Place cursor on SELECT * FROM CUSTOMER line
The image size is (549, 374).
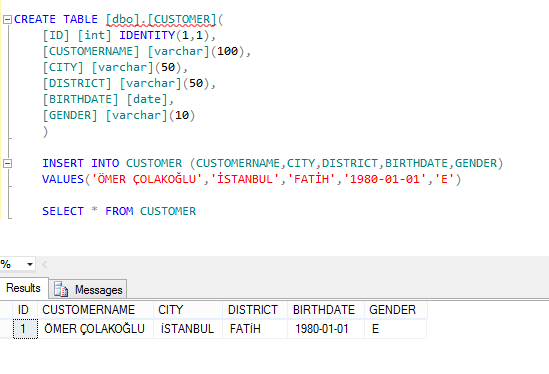[x=119, y=211]
